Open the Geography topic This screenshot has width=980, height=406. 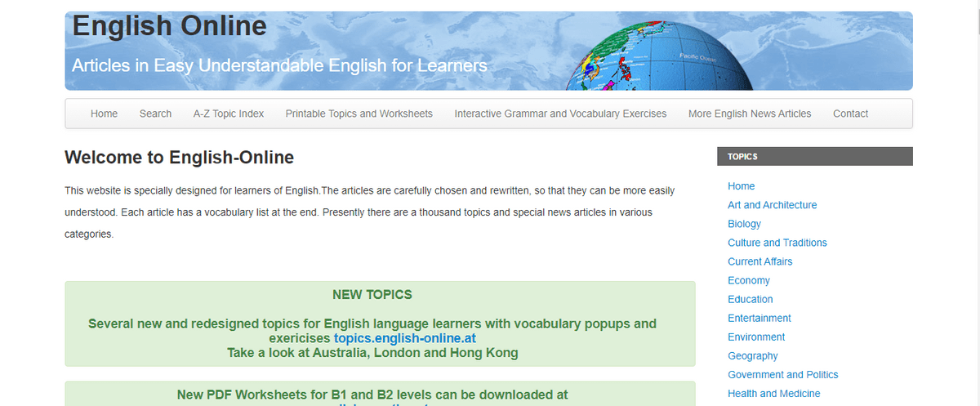(753, 355)
